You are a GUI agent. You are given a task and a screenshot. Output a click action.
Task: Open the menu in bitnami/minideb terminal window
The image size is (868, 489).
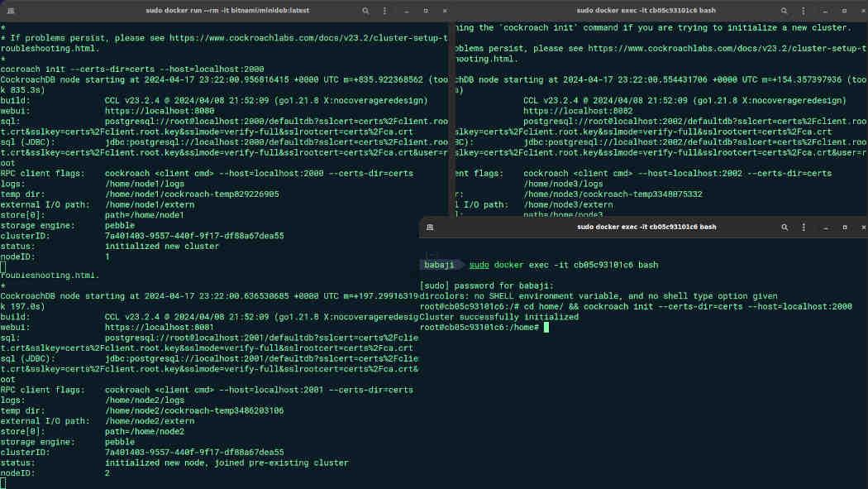point(384,11)
